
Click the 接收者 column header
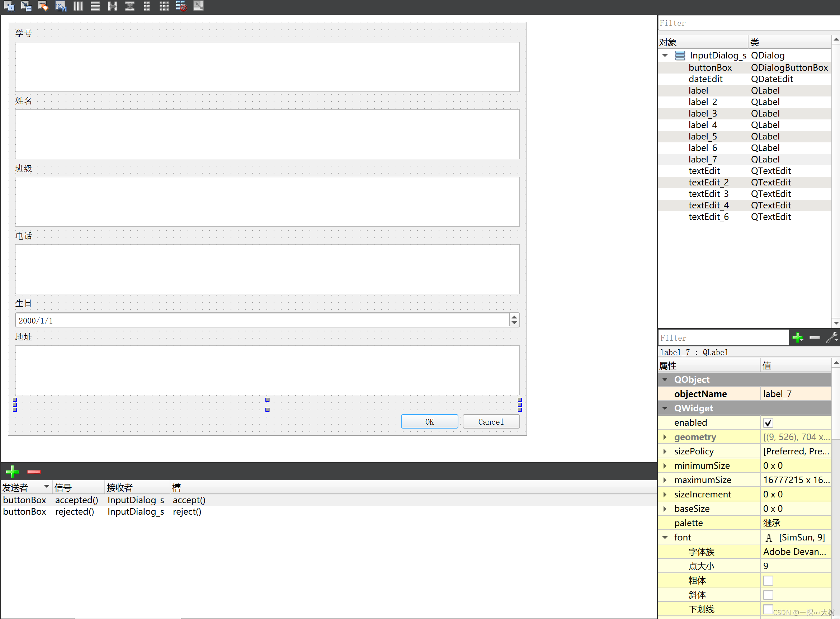point(137,487)
